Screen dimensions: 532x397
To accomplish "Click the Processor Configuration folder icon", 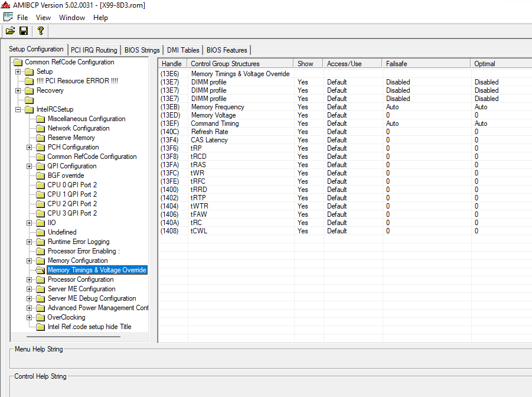I will click(41, 279).
